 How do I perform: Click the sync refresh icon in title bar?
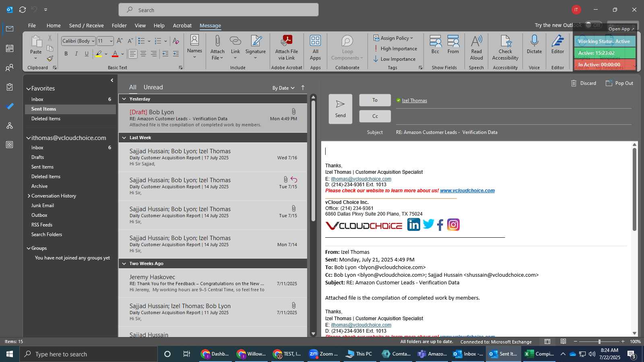23,10
